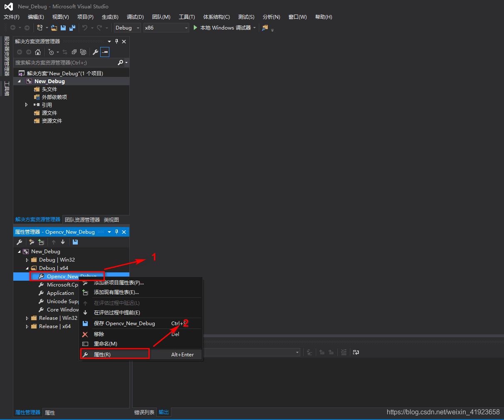Choose 保存 Opencv_New_Debug in context menu
Viewport: 504px width, 420px height.
(x=141, y=324)
